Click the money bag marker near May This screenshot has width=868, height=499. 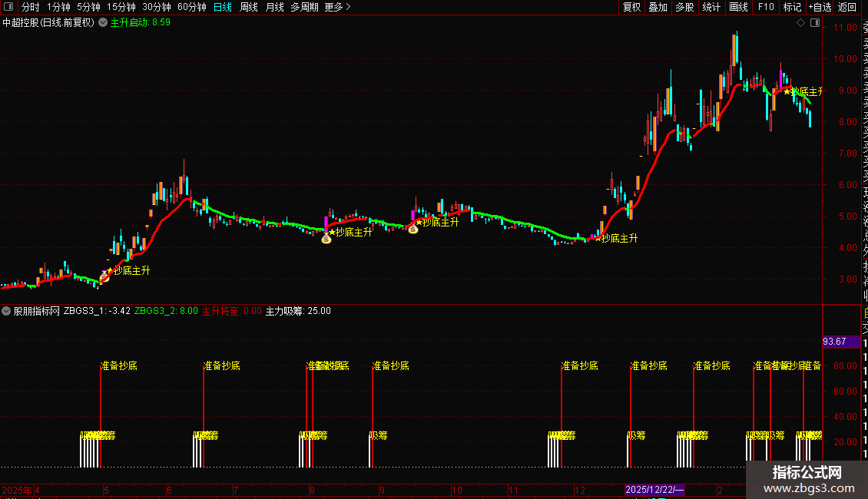pyautogui.click(x=104, y=276)
